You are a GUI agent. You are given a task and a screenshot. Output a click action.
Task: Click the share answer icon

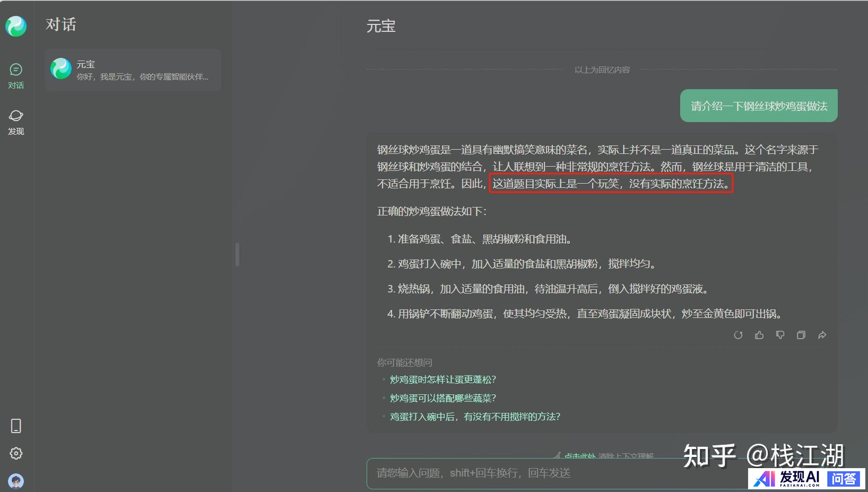click(822, 335)
